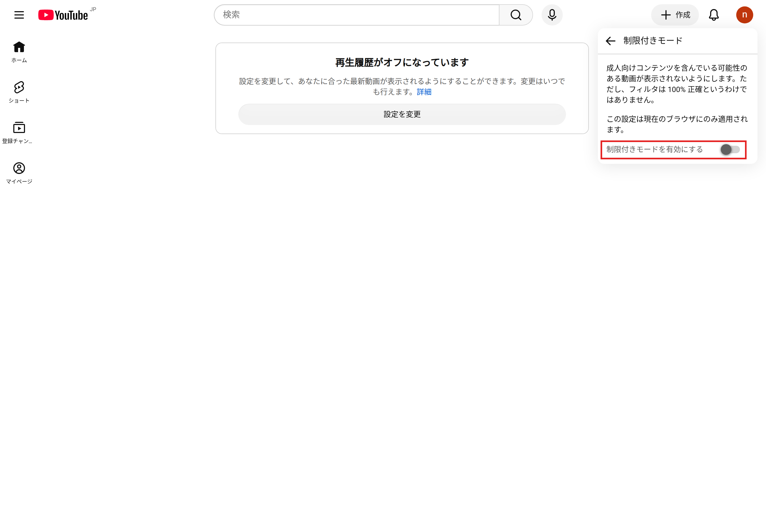This screenshot has height=532, width=766.
Task: Open the notifications bell
Action: (714, 15)
